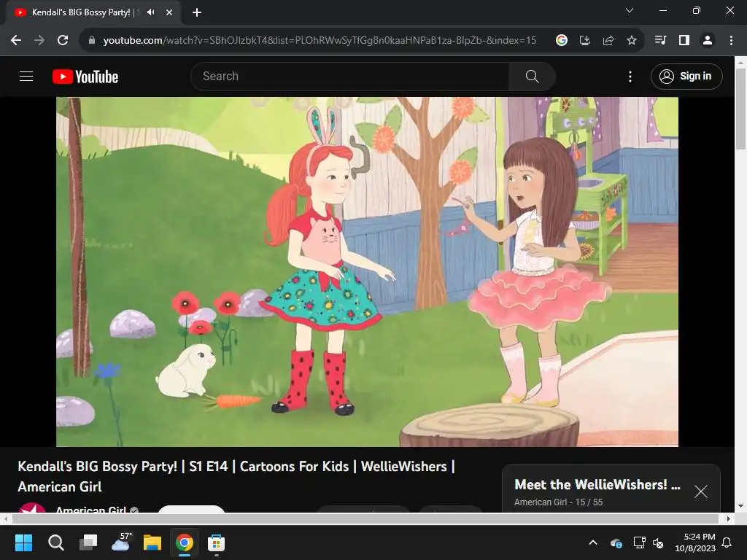Click the search magnifier button
This screenshot has width=747, height=560.
click(x=532, y=76)
